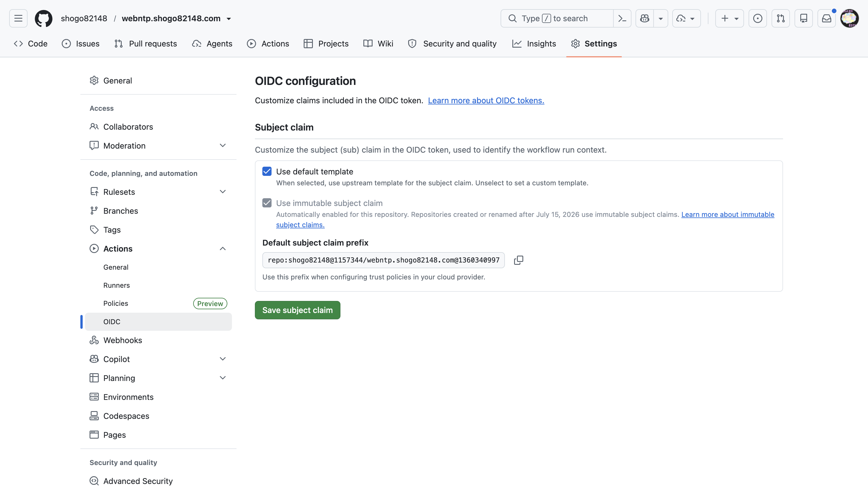
Task: Open Security and quality tab
Action: (x=452, y=44)
